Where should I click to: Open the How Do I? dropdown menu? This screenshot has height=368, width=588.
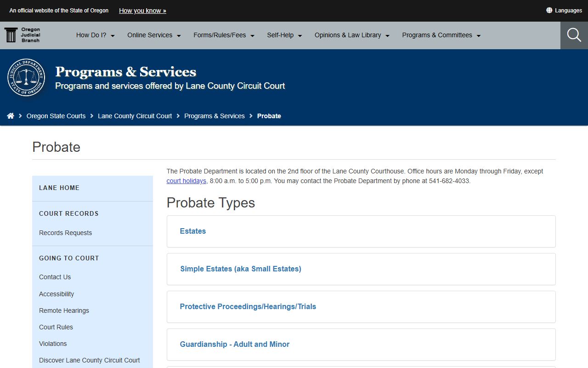click(x=96, y=35)
